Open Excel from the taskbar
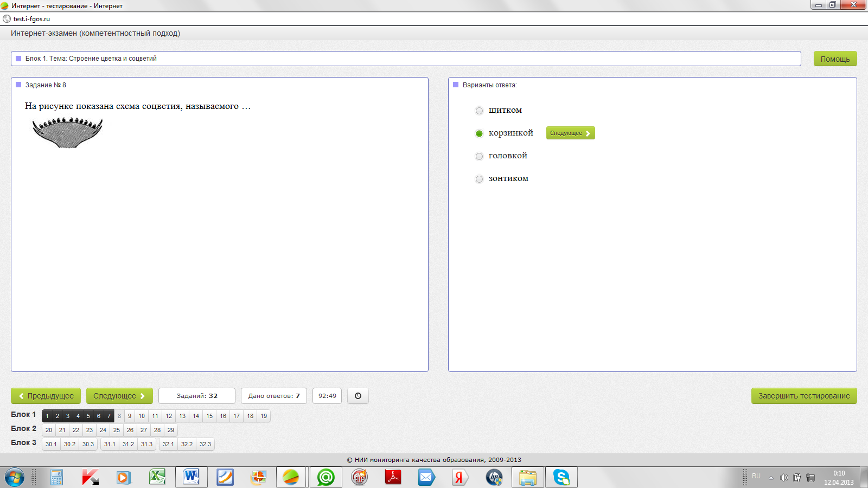 tap(157, 478)
